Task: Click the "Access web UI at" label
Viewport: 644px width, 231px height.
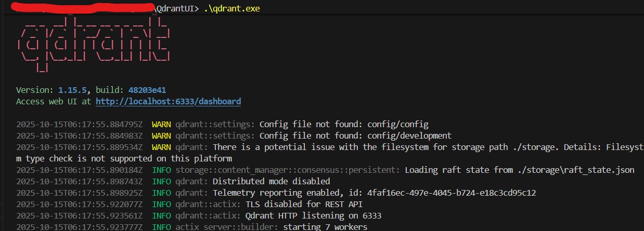Action: tap(54, 102)
